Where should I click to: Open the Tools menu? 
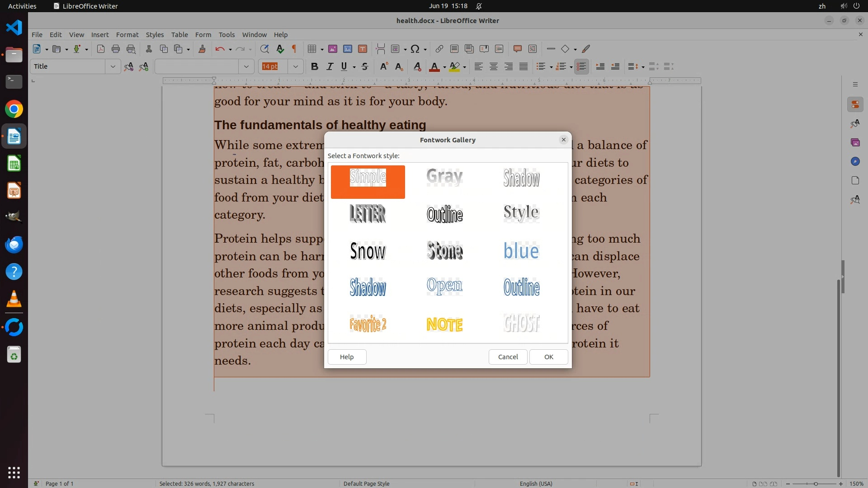pos(226,34)
